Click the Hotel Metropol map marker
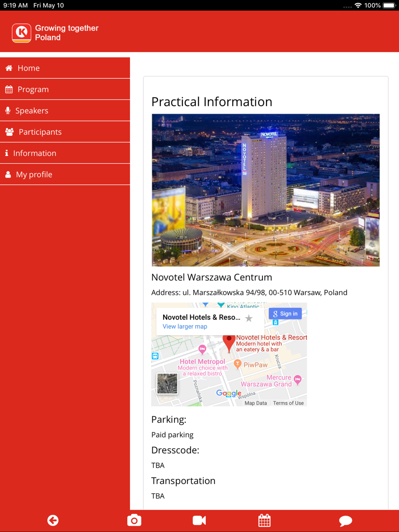Viewport: 399px width, 532px height. pos(202,350)
